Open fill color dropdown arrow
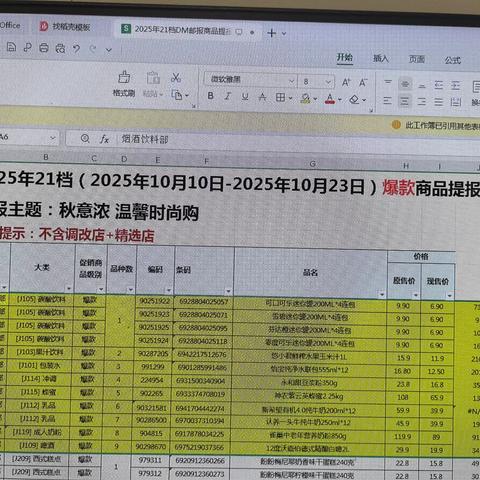The height and width of the screenshot is (480, 480). [315, 99]
